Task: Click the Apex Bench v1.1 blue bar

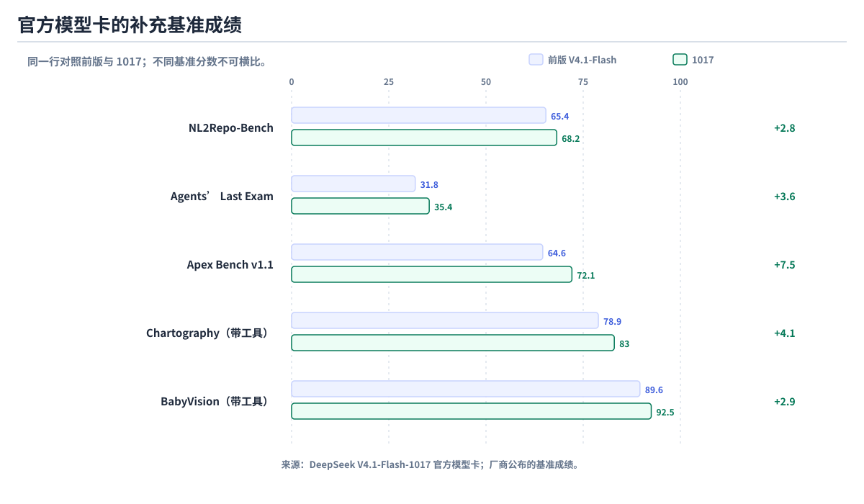Action: tap(417, 252)
